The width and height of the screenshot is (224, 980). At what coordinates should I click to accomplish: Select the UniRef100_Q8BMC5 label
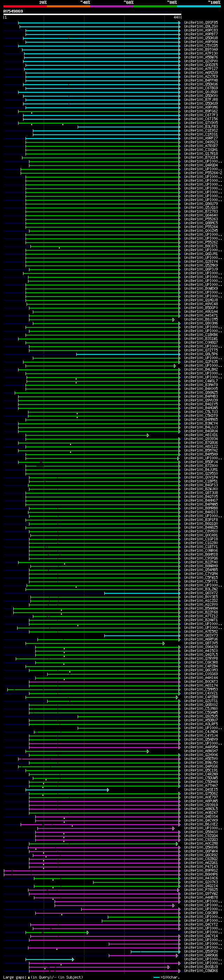coord(201,223)
